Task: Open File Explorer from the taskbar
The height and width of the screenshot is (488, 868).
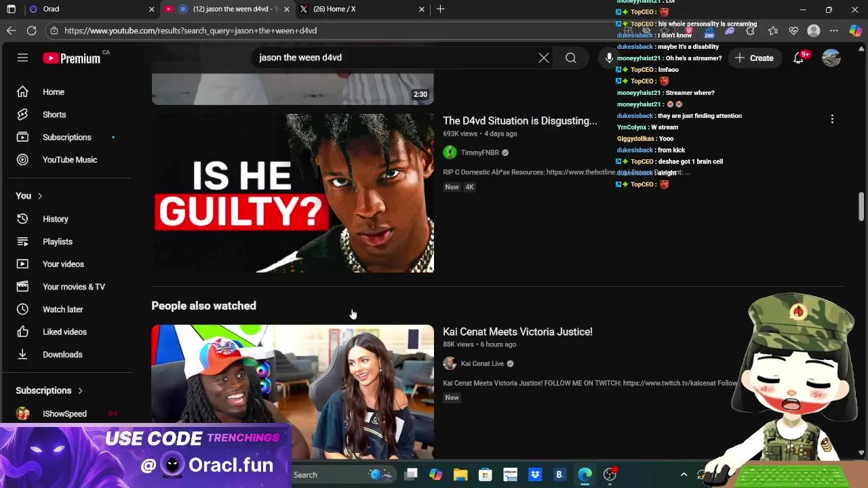Action: [460, 474]
